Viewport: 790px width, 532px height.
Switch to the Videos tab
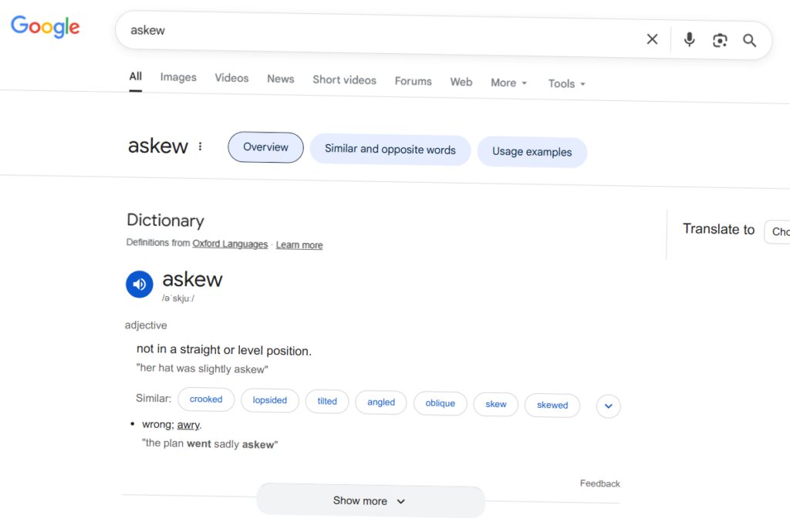231,78
